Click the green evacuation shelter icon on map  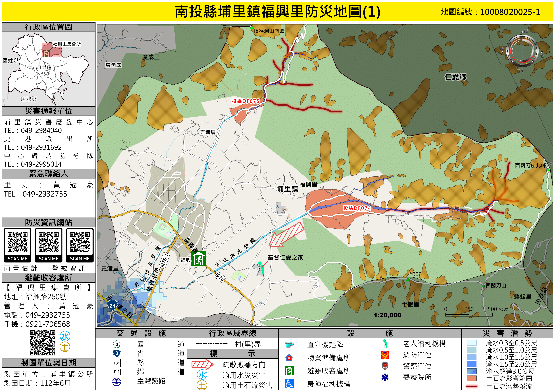(199, 258)
